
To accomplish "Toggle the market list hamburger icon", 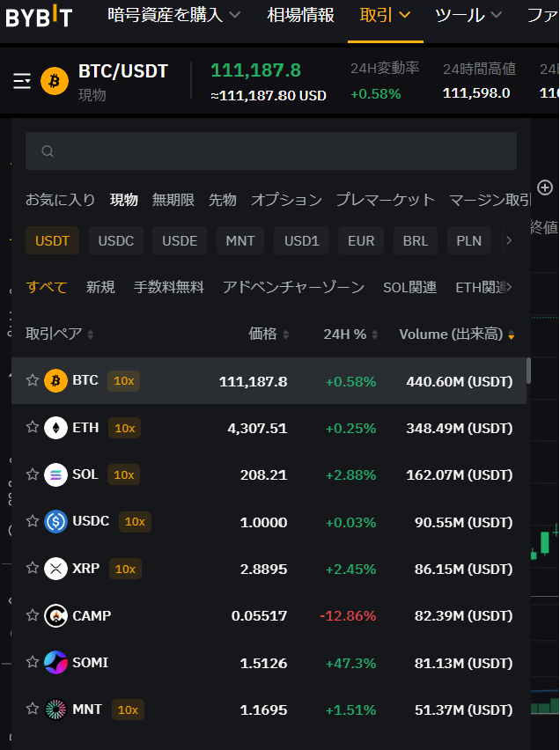I will coord(22,81).
